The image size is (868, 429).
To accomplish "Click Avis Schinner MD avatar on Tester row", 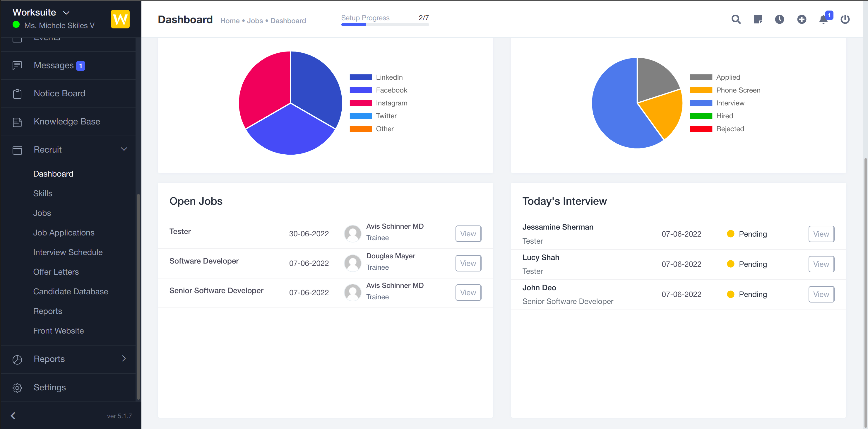I will coord(352,234).
